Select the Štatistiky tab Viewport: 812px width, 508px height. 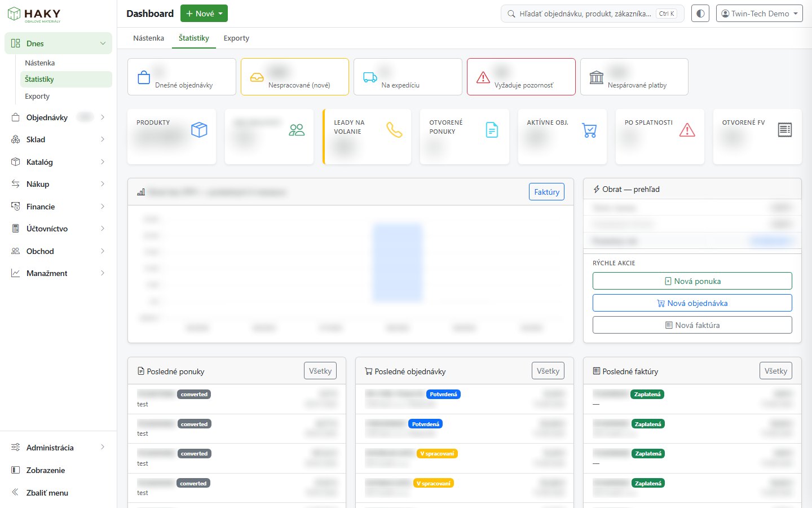tap(194, 38)
